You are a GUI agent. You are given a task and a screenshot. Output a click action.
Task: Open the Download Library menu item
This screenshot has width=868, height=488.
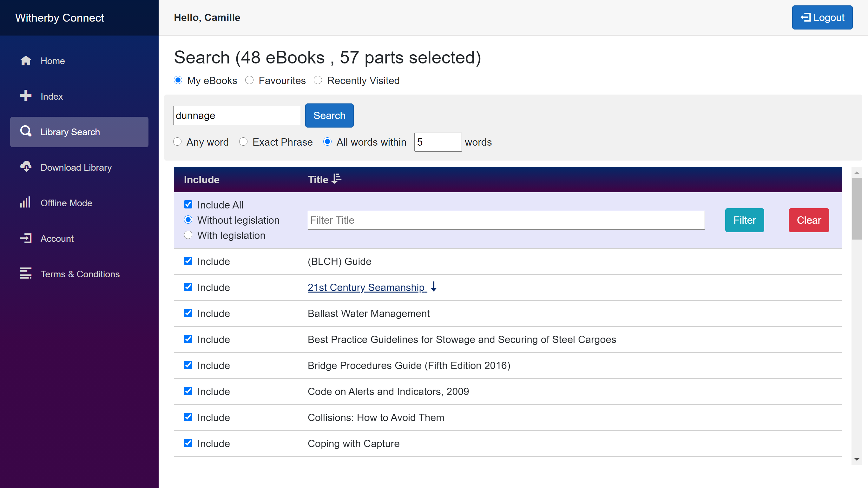click(76, 168)
